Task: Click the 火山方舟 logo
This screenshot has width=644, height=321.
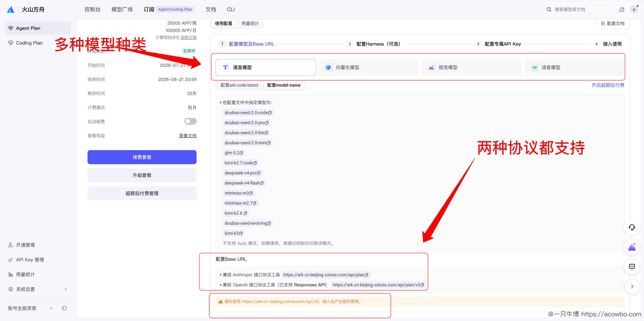Action: [x=26, y=10]
